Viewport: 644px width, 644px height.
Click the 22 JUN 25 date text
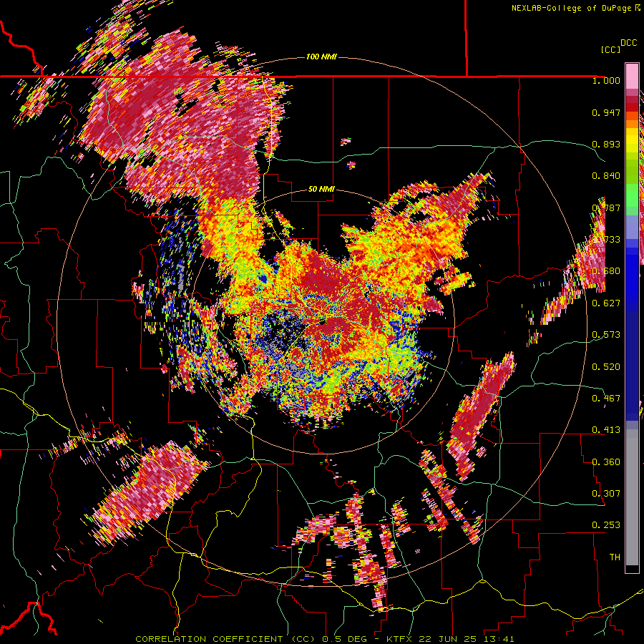tap(448, 639)
